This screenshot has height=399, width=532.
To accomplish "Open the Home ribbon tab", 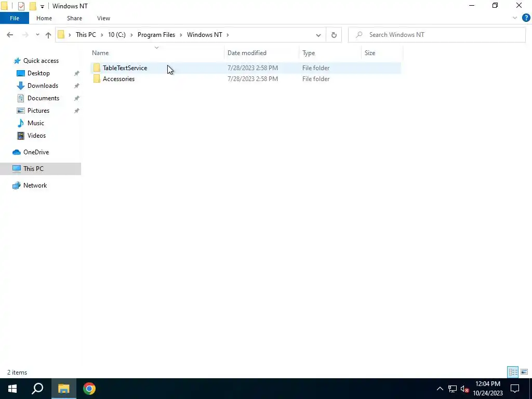I will click(44, 18).
